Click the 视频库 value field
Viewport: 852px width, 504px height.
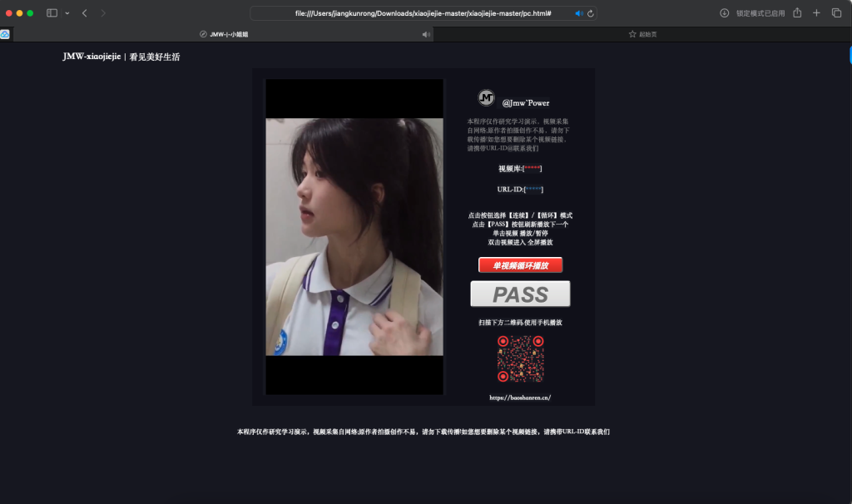point(532,168)
